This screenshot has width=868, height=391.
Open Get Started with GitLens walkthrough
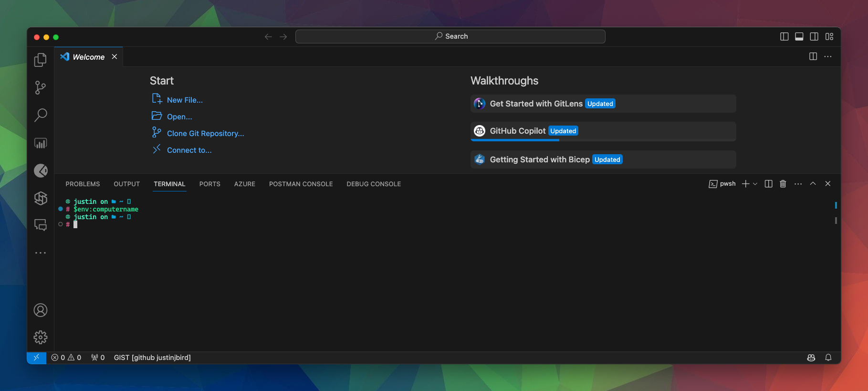(x=603, y=104)
